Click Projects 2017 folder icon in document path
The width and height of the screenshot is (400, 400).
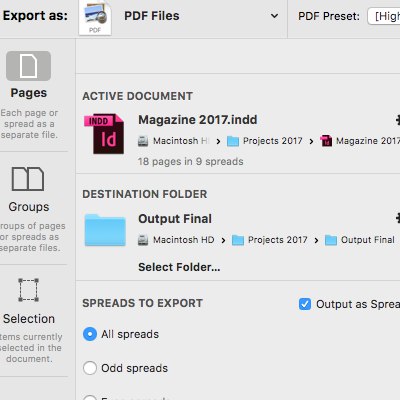[233, 141]
